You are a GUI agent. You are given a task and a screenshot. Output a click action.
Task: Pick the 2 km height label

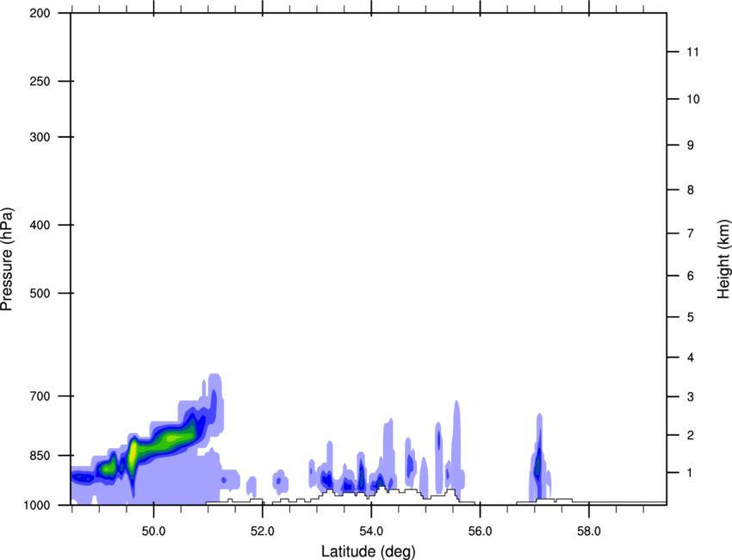pos(691,435)
